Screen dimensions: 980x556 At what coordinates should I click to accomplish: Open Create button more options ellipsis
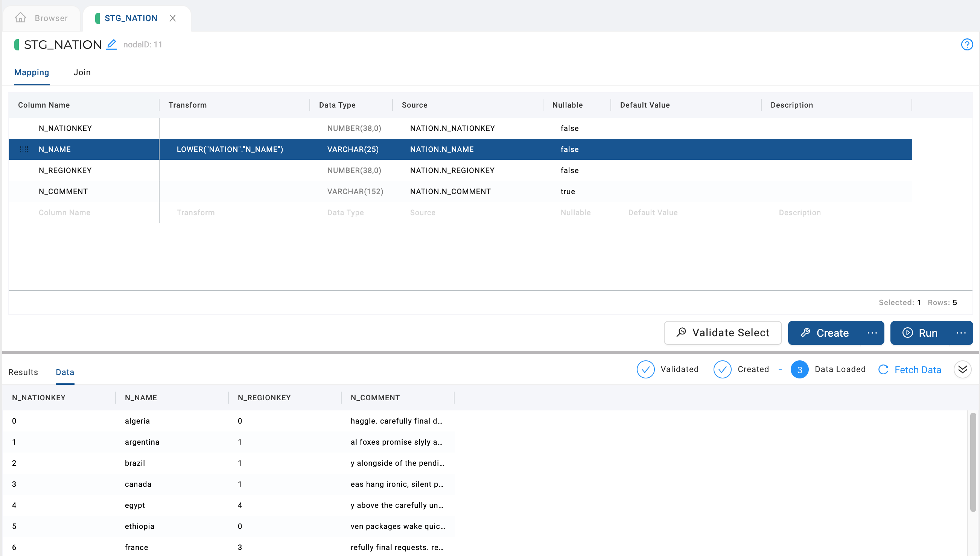point(872,333)
